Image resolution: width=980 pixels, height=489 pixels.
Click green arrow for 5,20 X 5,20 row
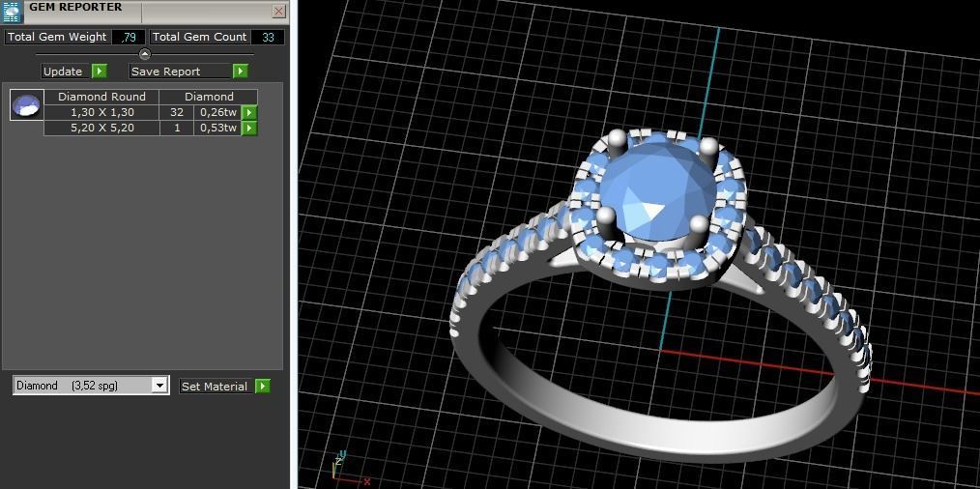coord(248,129)
